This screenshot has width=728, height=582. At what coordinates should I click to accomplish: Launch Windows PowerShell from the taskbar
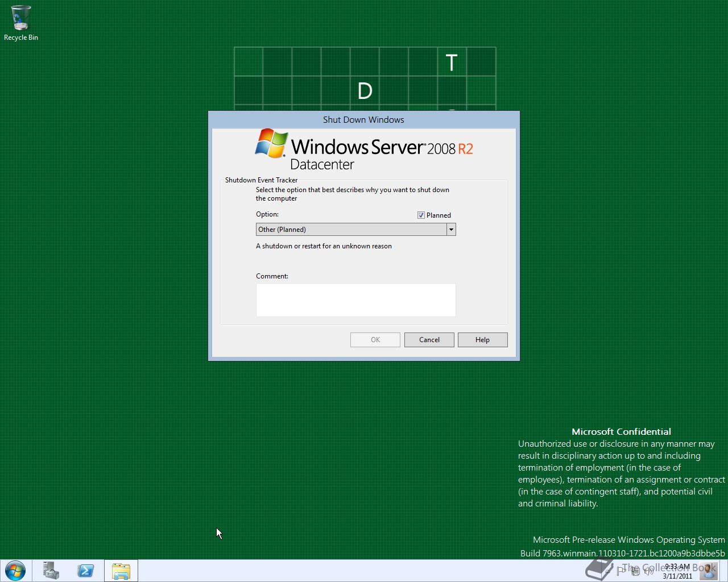tap(86, 571)
